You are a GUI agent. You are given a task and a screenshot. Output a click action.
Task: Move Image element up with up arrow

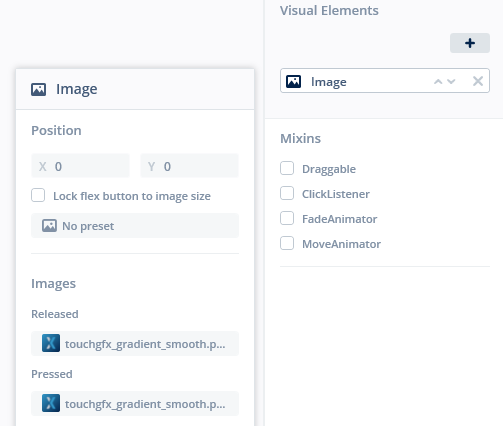pos(438,81)
